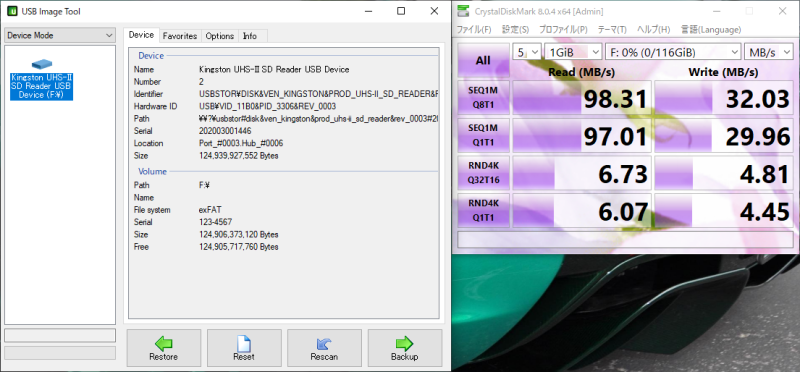The image size is (800, 372).
Task: Click the All benchmark button
Action: pyautogui.click(x=483, y=60)
